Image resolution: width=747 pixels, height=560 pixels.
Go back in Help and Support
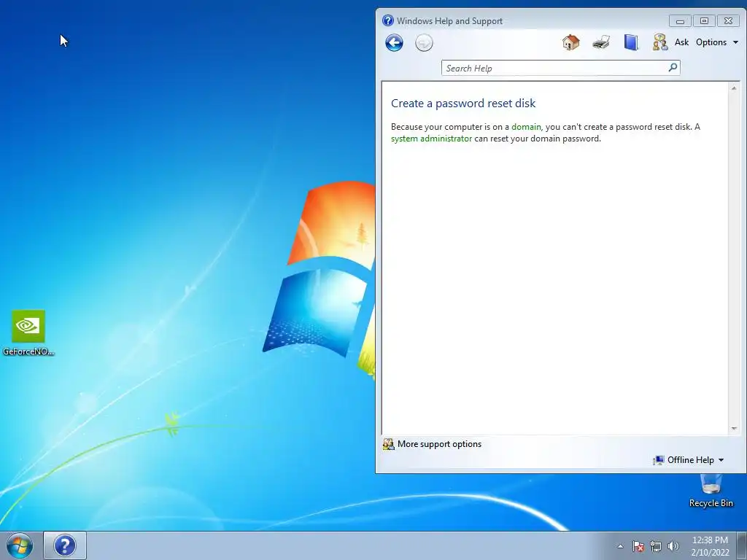click(394, 43)
